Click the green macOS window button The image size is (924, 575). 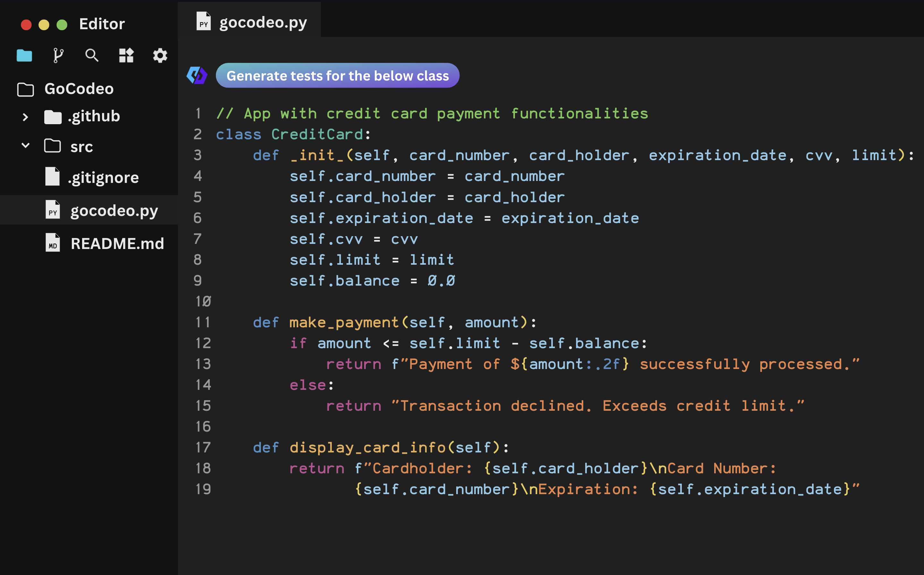(x=62, y=25)
